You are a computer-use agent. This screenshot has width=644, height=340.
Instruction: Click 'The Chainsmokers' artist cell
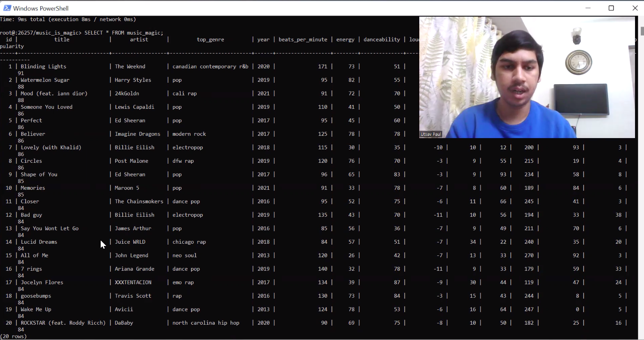(139, 201)
